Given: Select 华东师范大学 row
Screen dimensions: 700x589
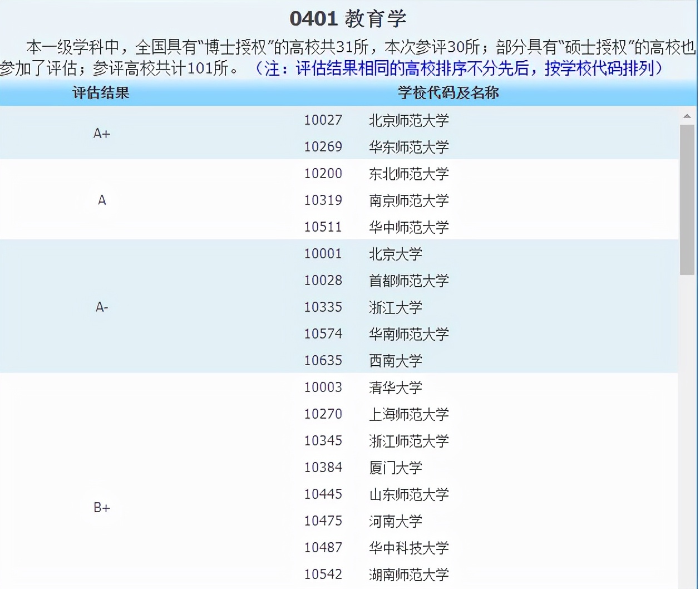Looking at the screenshot, I should [x=408, y=147].
